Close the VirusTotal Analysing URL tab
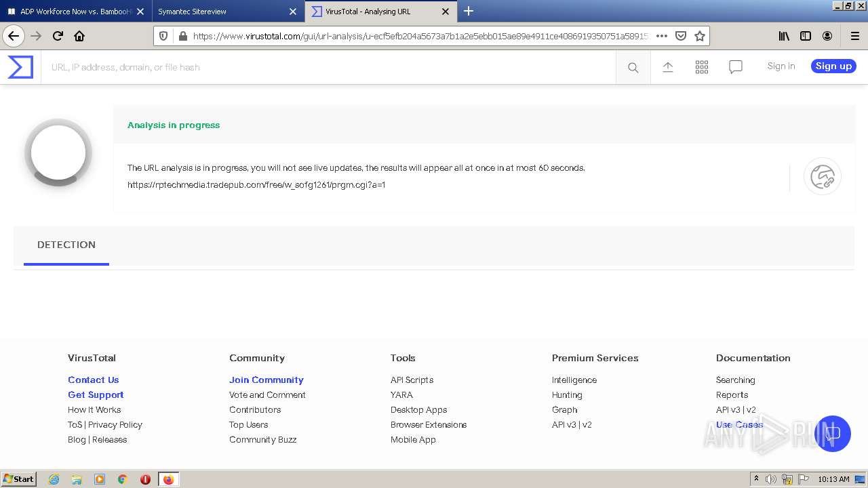868x488 pixels. point(446,12)
